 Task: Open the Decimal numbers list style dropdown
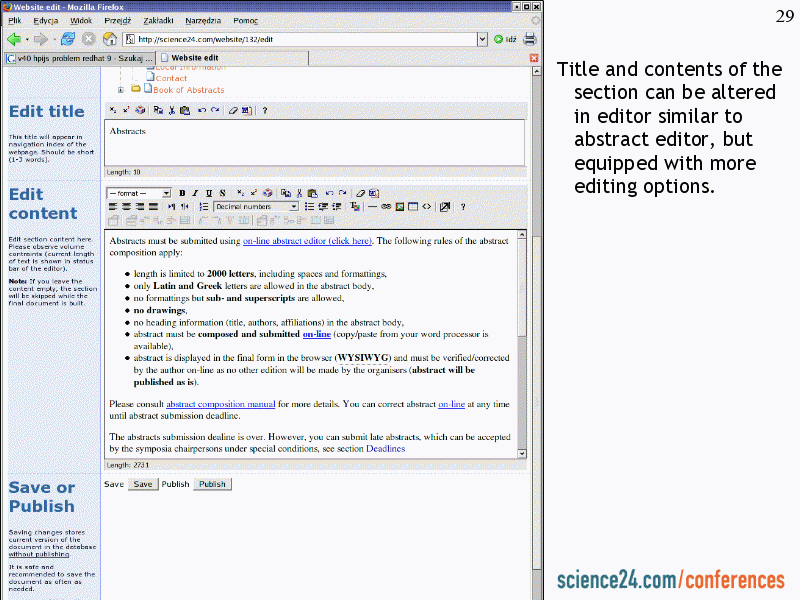coord(293,207)
